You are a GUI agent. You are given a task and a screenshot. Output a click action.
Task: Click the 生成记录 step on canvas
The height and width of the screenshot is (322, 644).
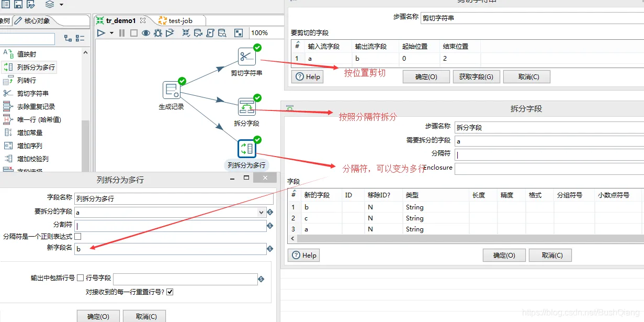point(171,90)
